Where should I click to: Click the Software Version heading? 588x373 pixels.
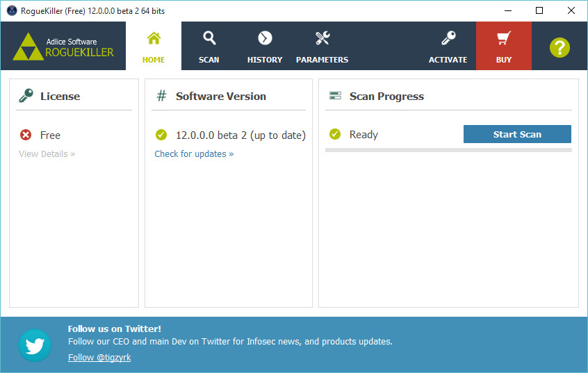click(x=221, y=97)
